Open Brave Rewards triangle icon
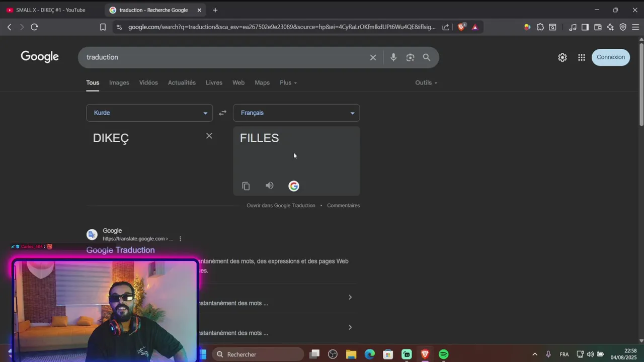The height and width of the screenshot is (362, 644). pos(475,27)
